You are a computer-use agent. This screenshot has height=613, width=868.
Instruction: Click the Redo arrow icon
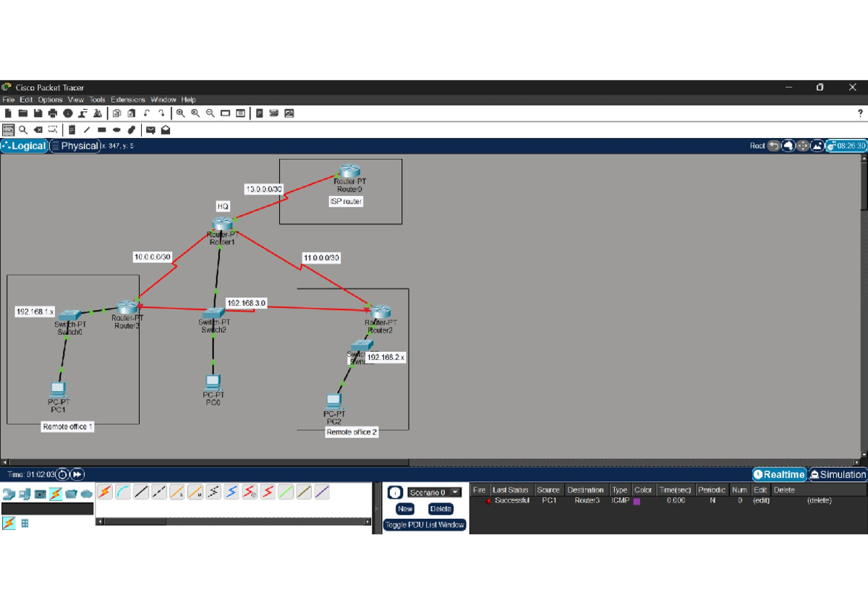point(161,113)
